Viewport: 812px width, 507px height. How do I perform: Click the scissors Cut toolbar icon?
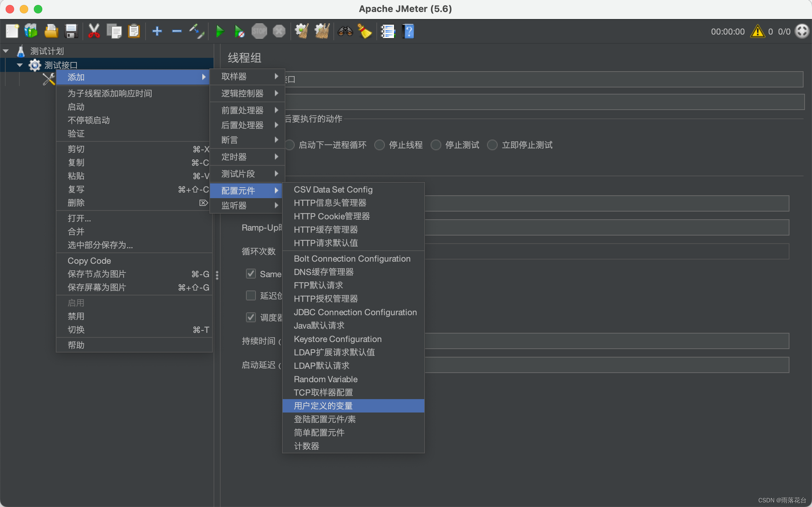tap(94, 31)
